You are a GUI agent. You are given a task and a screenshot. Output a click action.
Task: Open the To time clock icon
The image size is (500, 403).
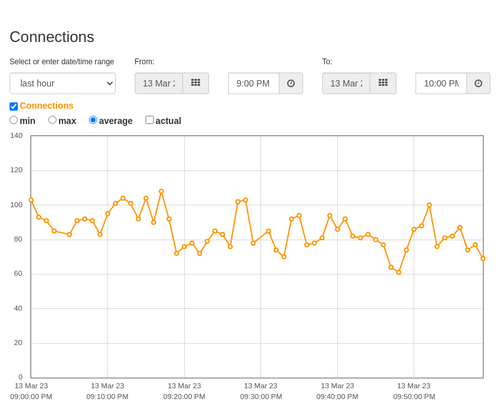pyautogui.click(x=478, y=83)
